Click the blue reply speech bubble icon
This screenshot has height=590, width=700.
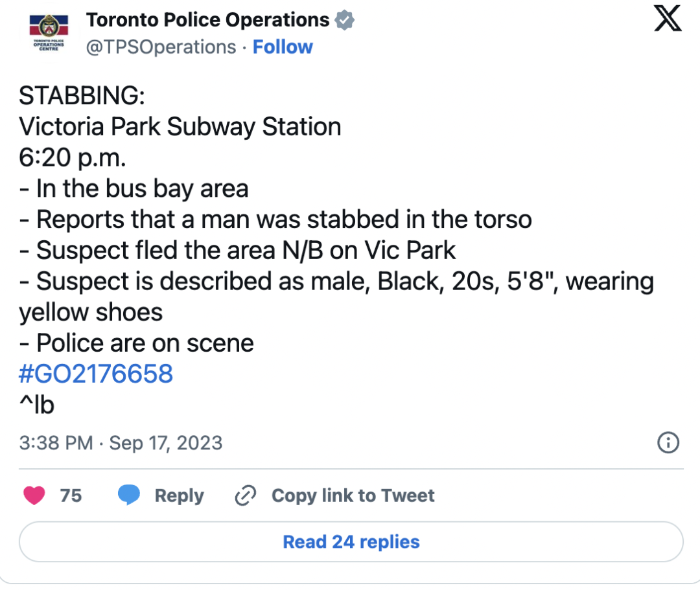click(129, 495)
